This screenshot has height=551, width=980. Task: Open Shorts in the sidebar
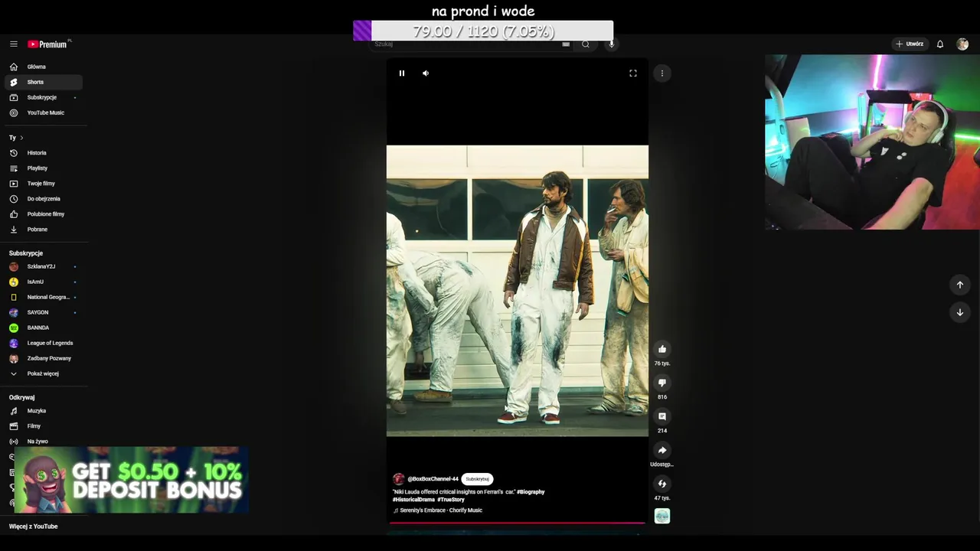44,82
